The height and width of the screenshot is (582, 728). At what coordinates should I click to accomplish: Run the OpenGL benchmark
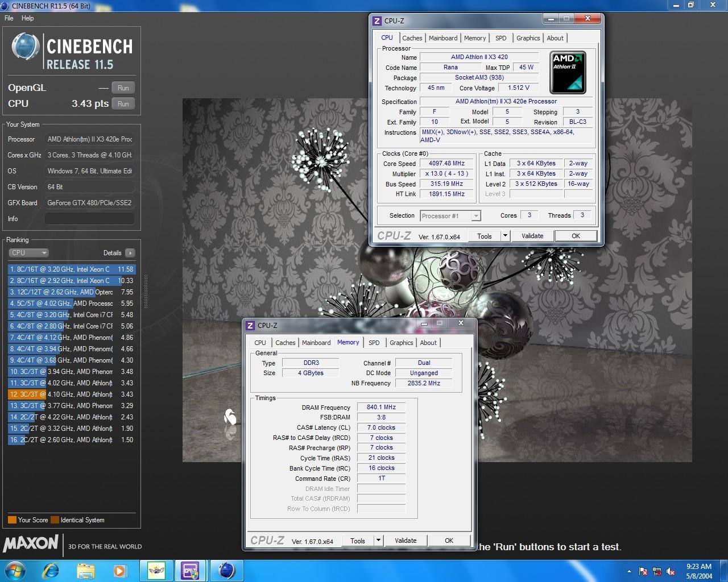point(123,88)
